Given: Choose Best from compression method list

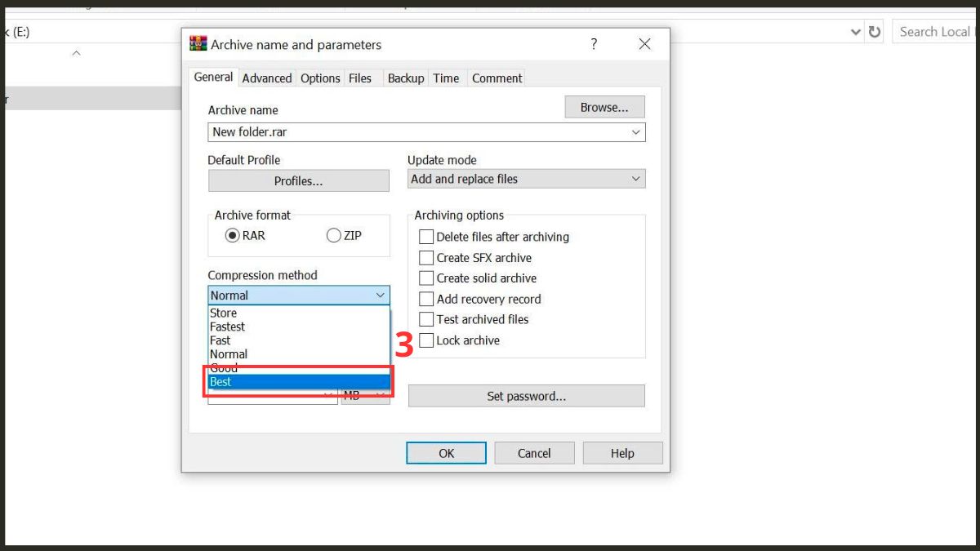Looking at the screenshot, I should [299, 381].
